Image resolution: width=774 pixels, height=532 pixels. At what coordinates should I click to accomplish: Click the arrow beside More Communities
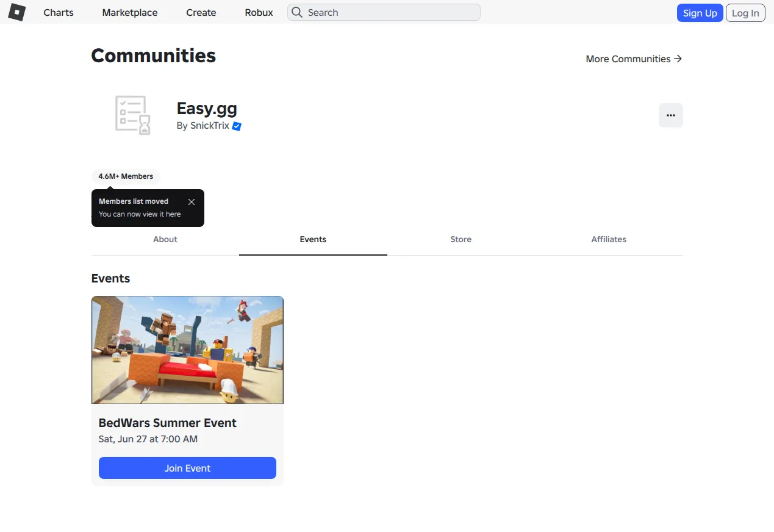[678, 59]
